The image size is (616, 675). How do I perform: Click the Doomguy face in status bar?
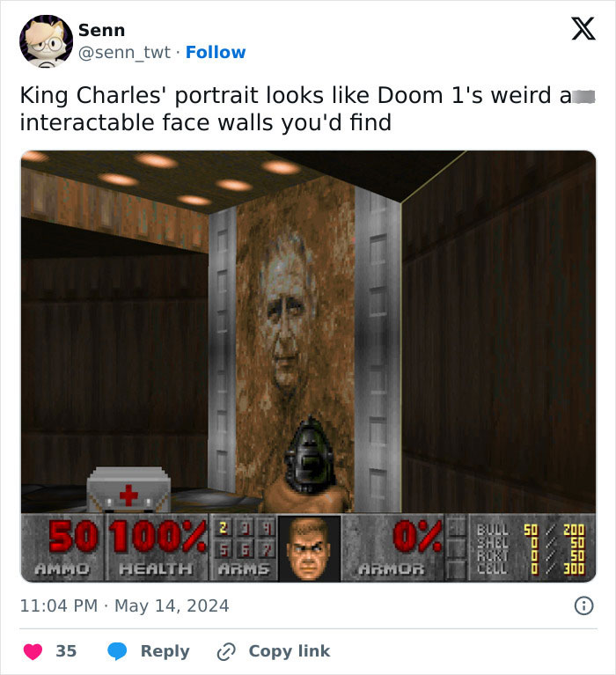click(309, 548)
